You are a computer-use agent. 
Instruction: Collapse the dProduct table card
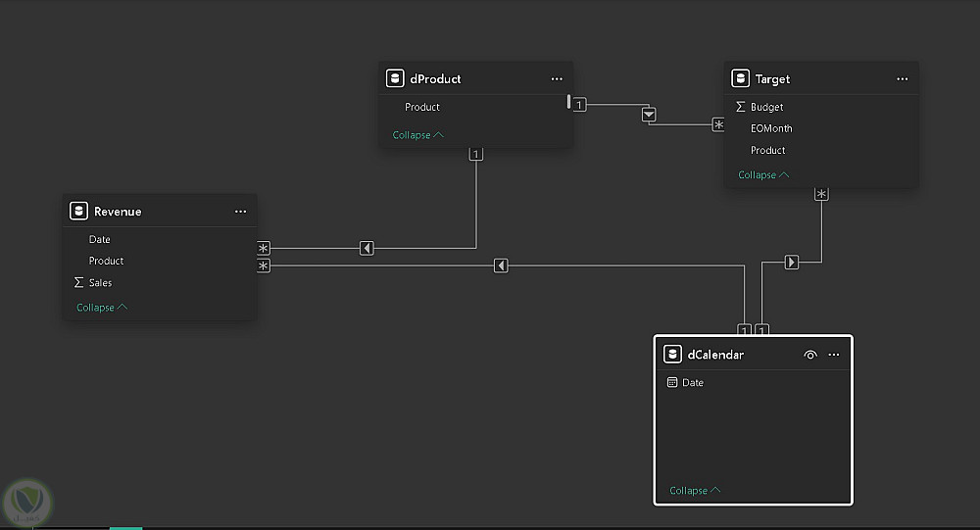pyautogui.click(x=417, y=135)
